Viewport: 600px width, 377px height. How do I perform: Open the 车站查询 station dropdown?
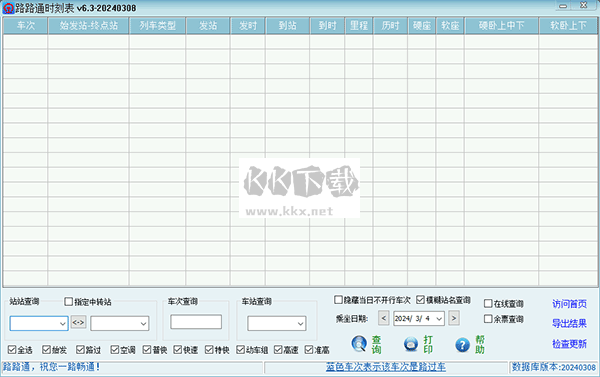[x=300, y=324]
